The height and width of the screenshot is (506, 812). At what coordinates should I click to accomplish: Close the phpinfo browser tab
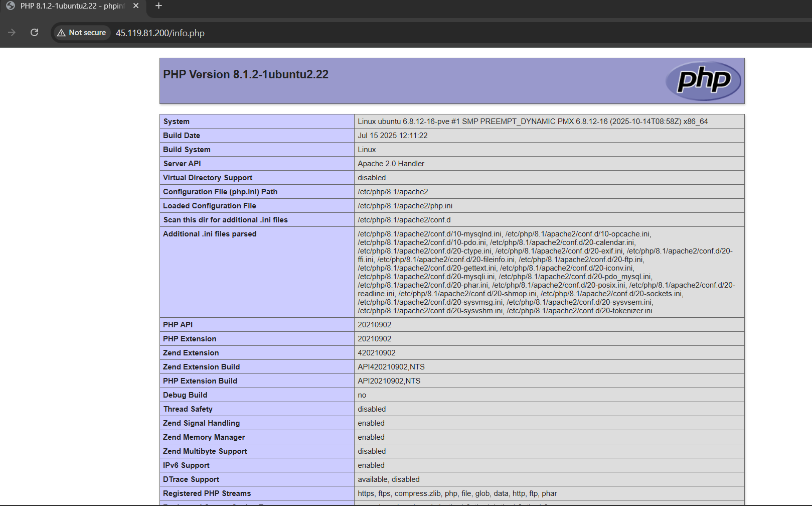136,6
